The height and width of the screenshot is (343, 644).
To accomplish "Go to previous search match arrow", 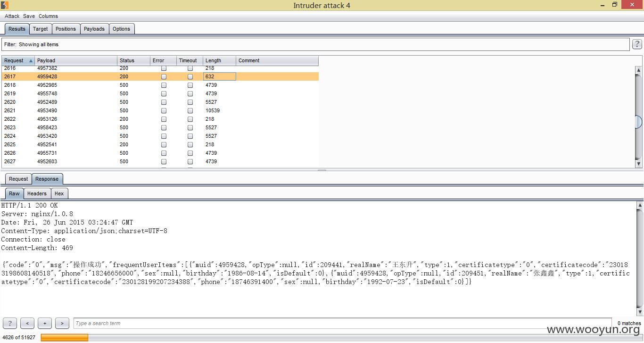I will tap(27, 323).
